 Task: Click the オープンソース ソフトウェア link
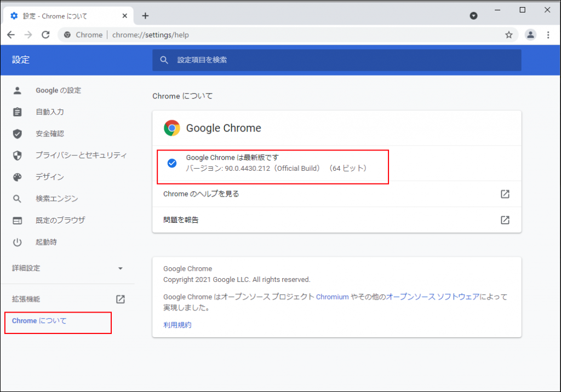click(433, 297)
